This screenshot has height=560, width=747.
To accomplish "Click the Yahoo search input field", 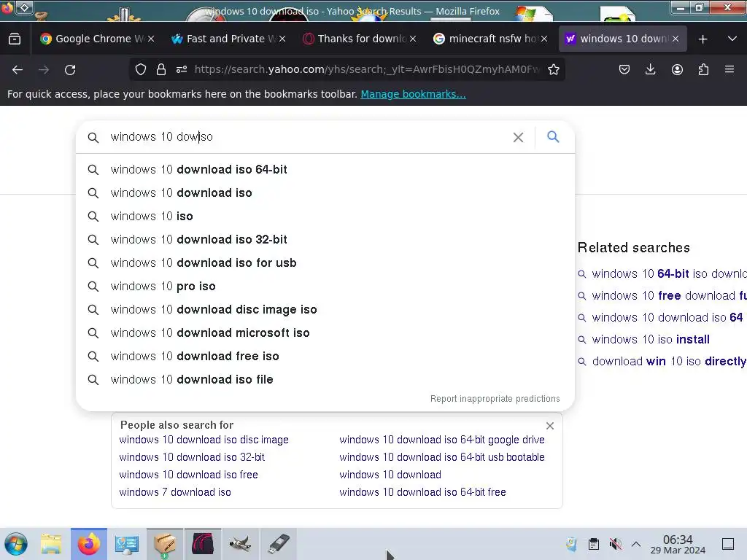I will [305, 136].
